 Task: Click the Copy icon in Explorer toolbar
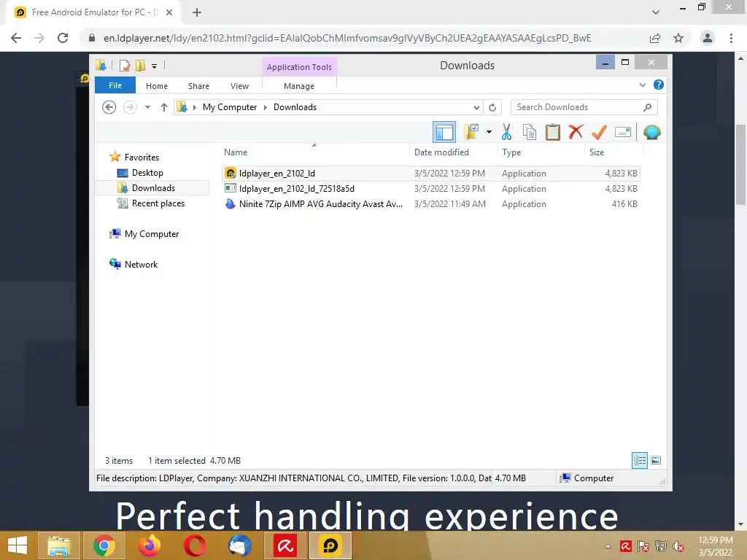pyautogui.click(x=530, y=133)
